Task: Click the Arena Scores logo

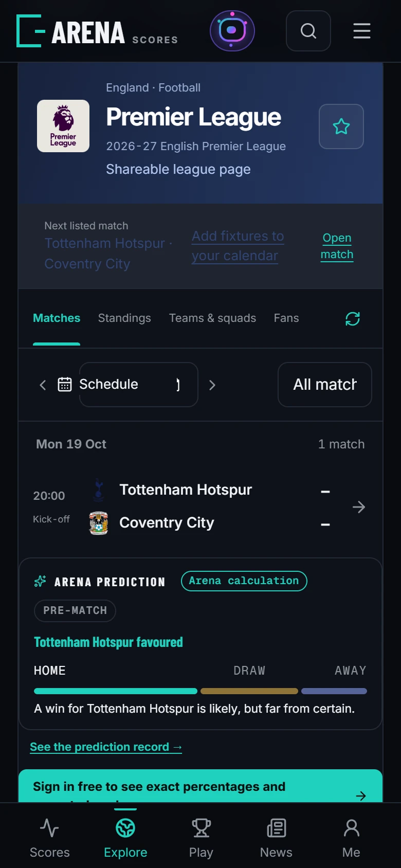Action: point(97,32)
